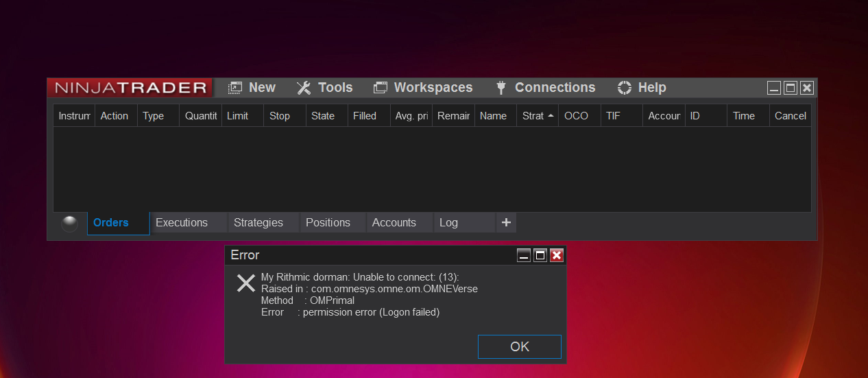
Task: Show the Accounts tab
Action: (394, 222)
